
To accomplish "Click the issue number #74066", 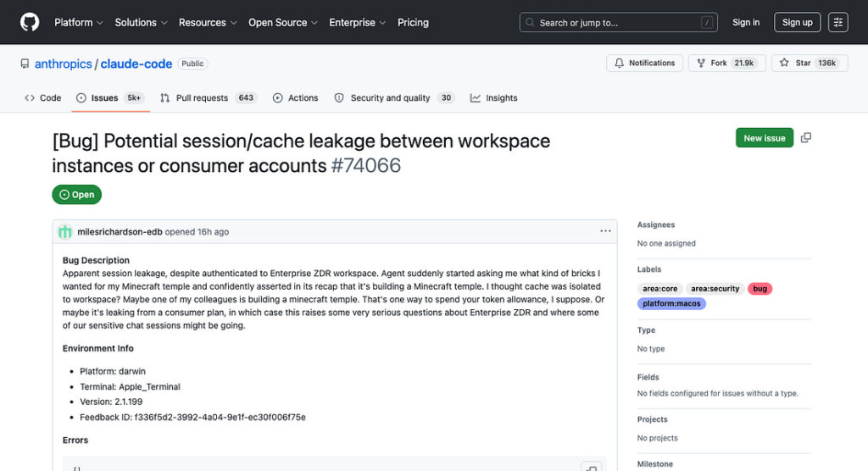I will coord(366,165).
